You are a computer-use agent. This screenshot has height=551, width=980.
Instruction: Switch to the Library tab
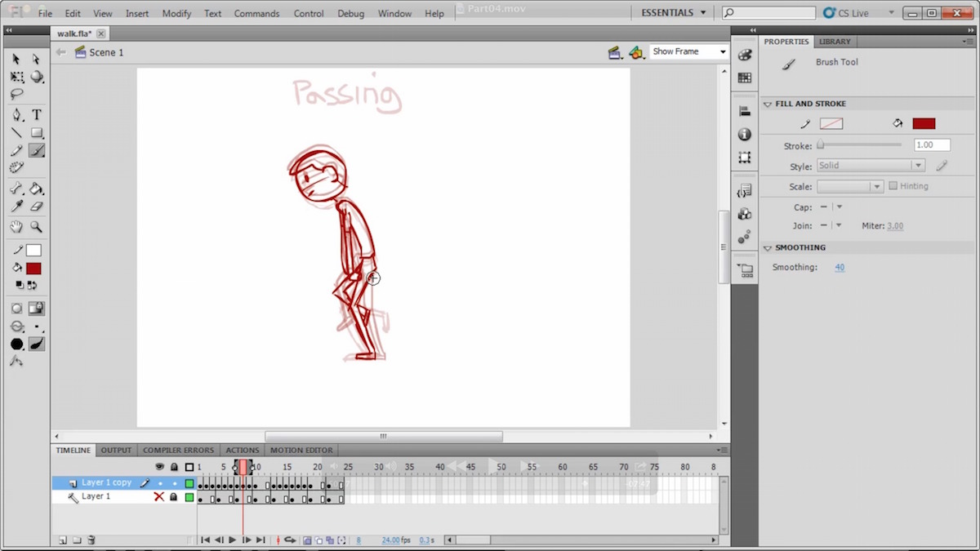click(x=835, y=42)
